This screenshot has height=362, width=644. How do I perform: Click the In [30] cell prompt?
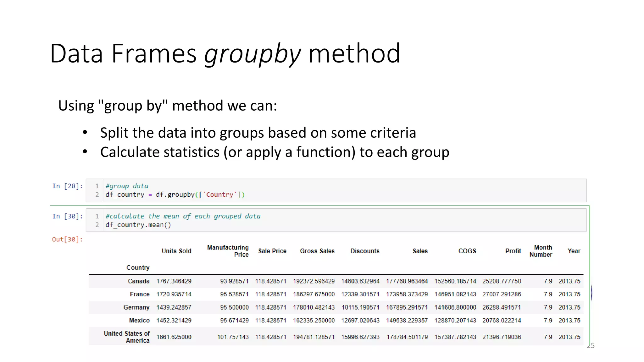[67, 216]
